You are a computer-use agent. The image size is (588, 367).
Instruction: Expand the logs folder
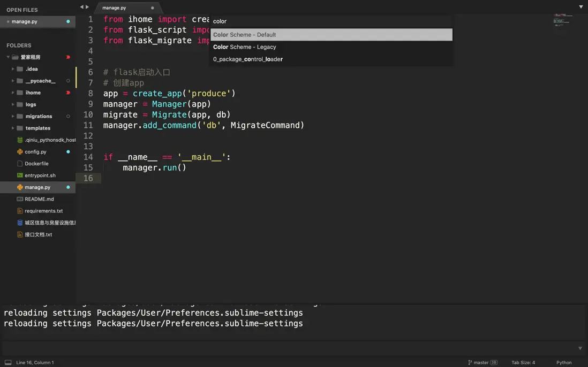coord(13,104)
